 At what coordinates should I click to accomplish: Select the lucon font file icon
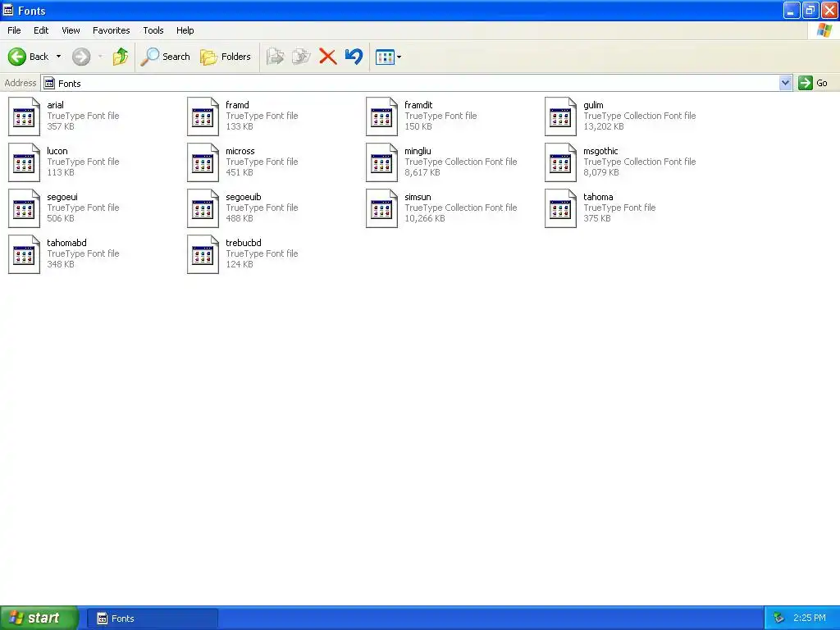24,162
